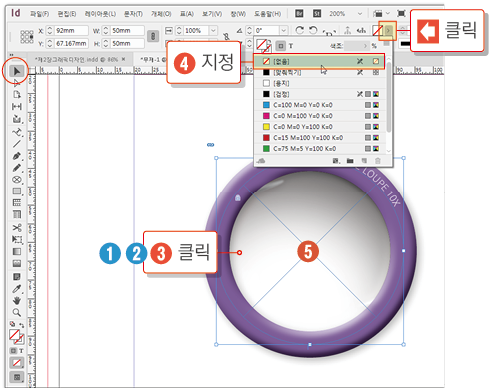Open the zoom level 200% dropdown

(x=360, y=14)
